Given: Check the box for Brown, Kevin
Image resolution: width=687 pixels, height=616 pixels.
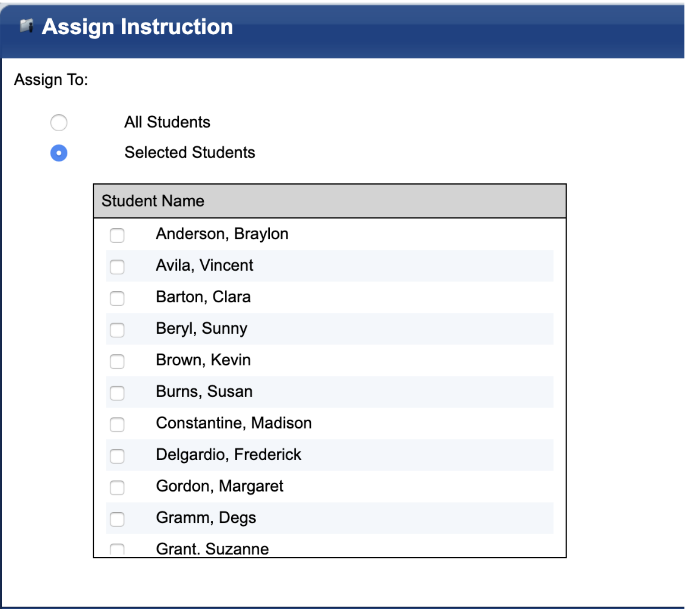Looking at the screenshot, I should tap(117, 361).
